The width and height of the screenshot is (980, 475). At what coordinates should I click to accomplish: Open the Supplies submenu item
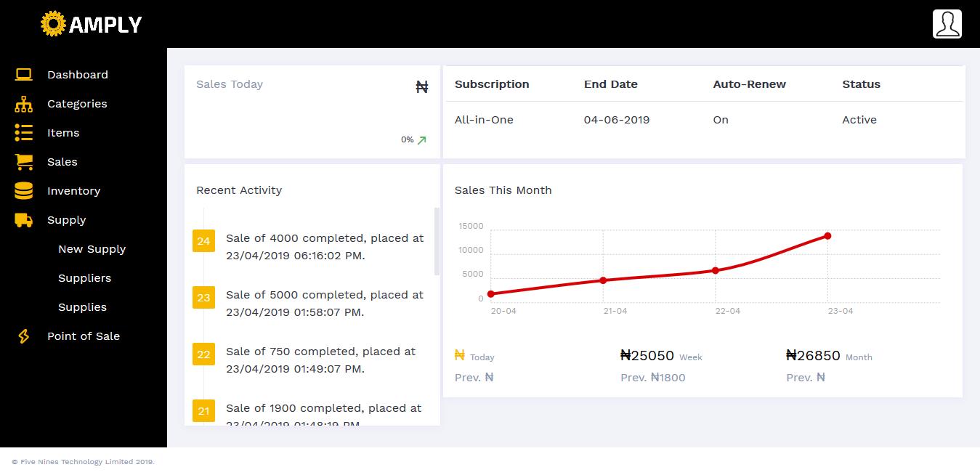(82, 307)
